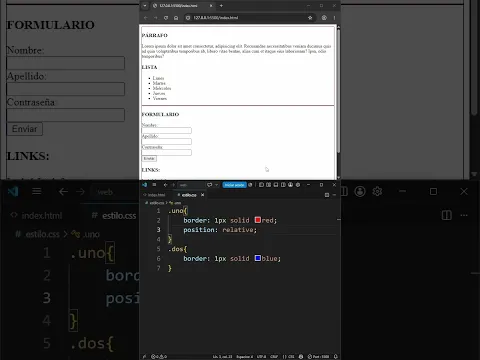Open the accounts icon in VS Code title bar
The width and height of the screenshot is (480, 360).
coord(291,185)
